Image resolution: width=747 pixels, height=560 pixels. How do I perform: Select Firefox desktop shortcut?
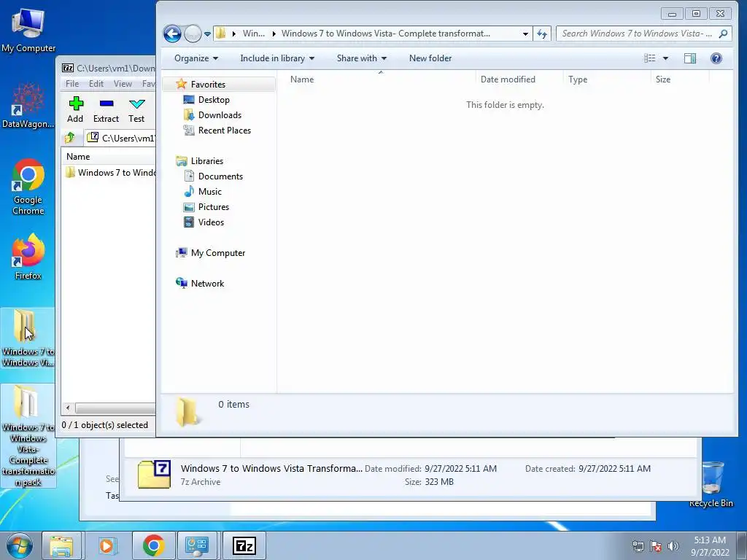click(x=28, y=257)
